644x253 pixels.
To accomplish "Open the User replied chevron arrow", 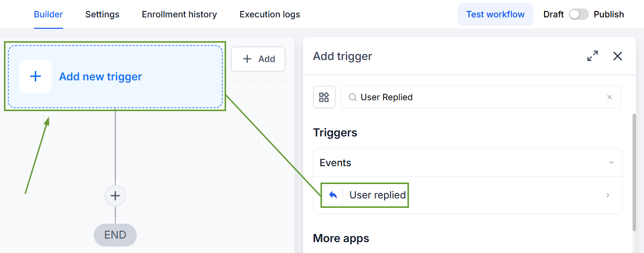I will [608, 195].
